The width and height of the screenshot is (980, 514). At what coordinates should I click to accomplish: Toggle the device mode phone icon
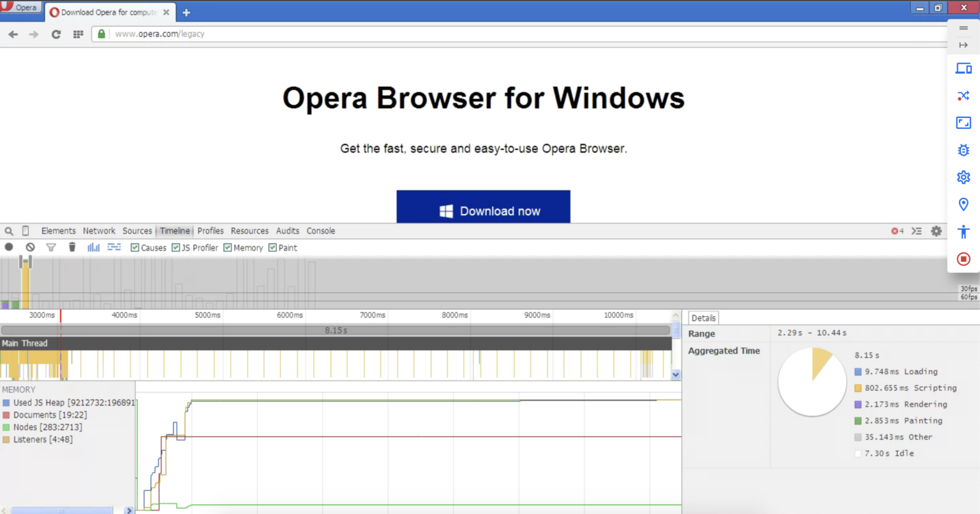pyautogui.click(x=26, y=231)
